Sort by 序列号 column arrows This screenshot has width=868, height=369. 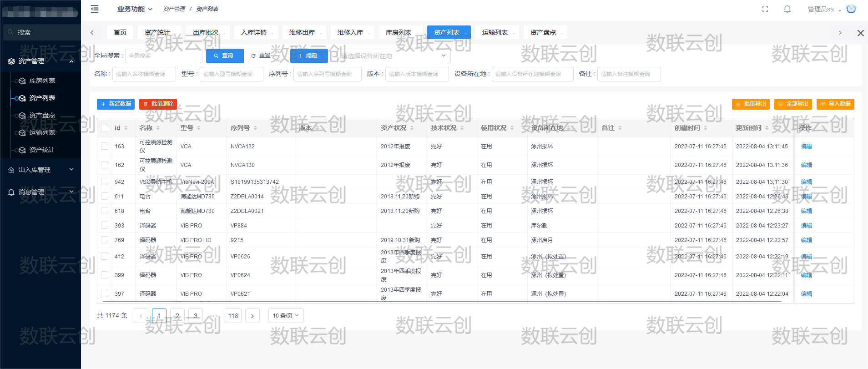[x=255, y=128]
